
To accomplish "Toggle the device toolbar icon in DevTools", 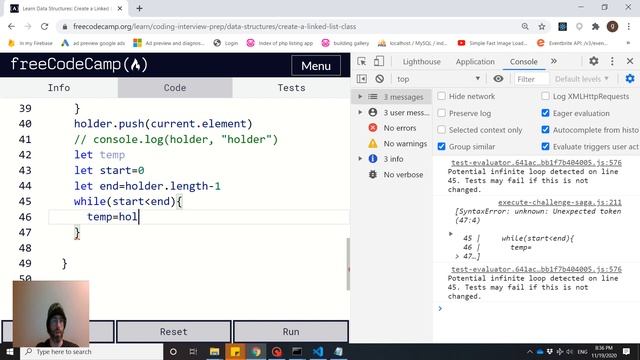I will (x=379, y=61).
